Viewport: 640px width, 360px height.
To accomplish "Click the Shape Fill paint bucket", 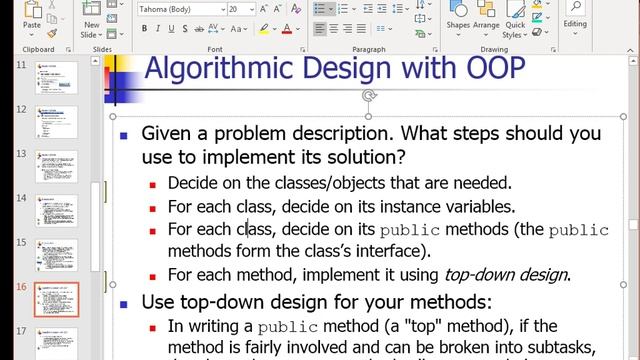I will (x=537, y=4).
